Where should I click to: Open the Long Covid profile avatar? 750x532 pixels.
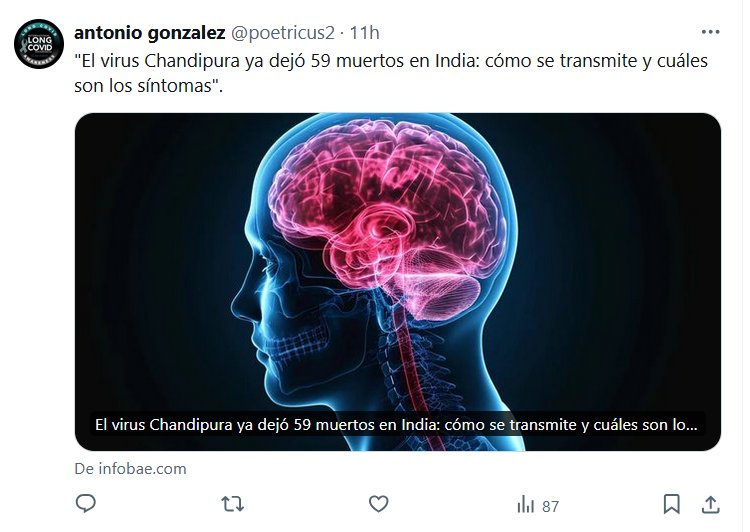39,44
